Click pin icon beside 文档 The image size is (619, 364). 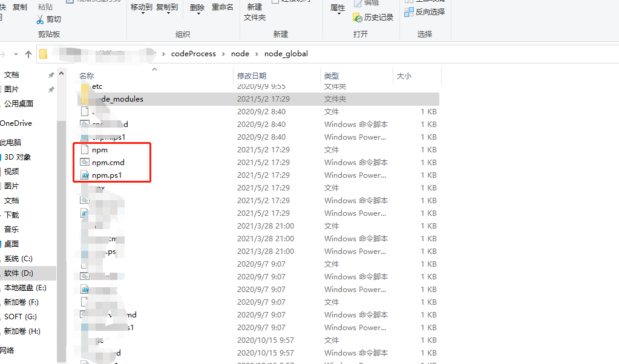(51, 75)
